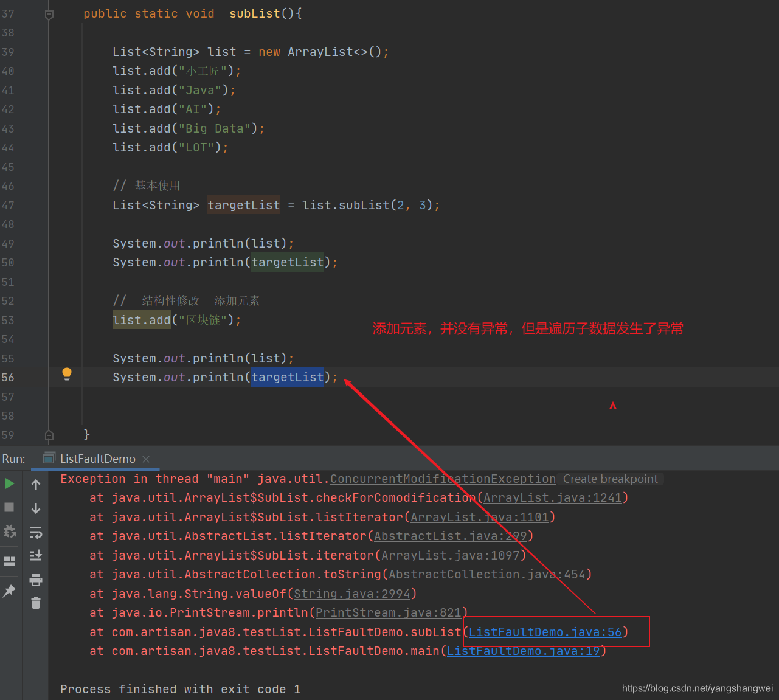Navigate up the stack trace
779x700 pixels.
pyautogui.click(x=36, y=485)
